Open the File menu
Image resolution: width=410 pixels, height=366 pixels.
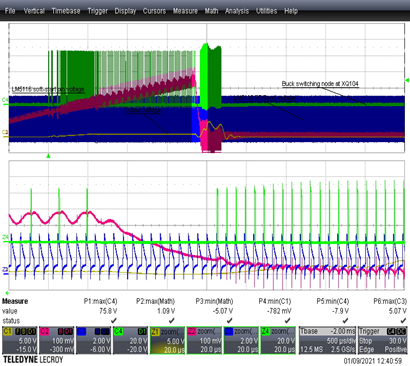pyautogui.click(x=10, y=11)
